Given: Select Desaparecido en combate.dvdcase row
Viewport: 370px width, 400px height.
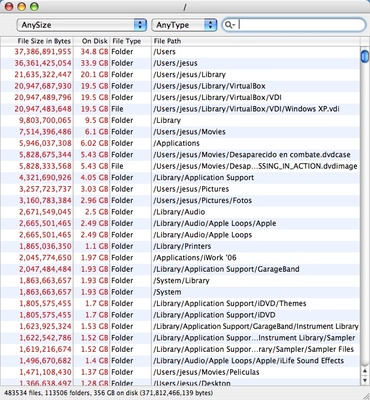Looking at the screenshot, I should click(x=180, y=155).
